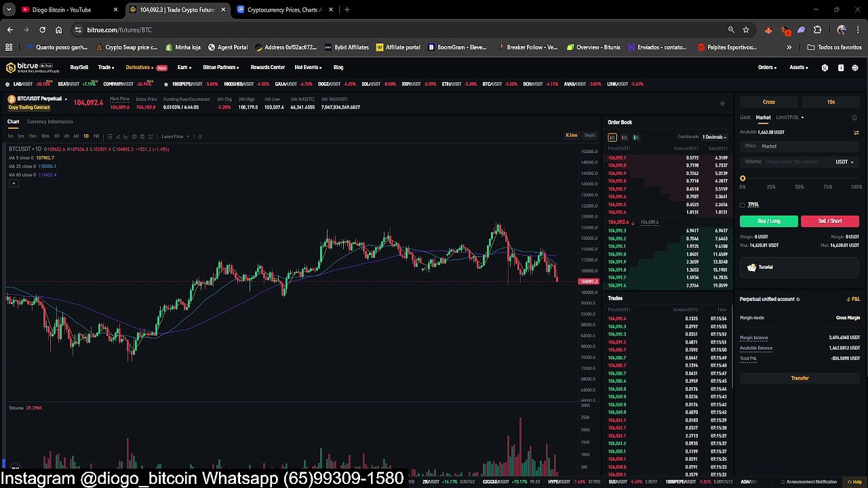
Task: Bookmark this page star icon in address bar
Action: pyautogui.click(x=746, y=30)
